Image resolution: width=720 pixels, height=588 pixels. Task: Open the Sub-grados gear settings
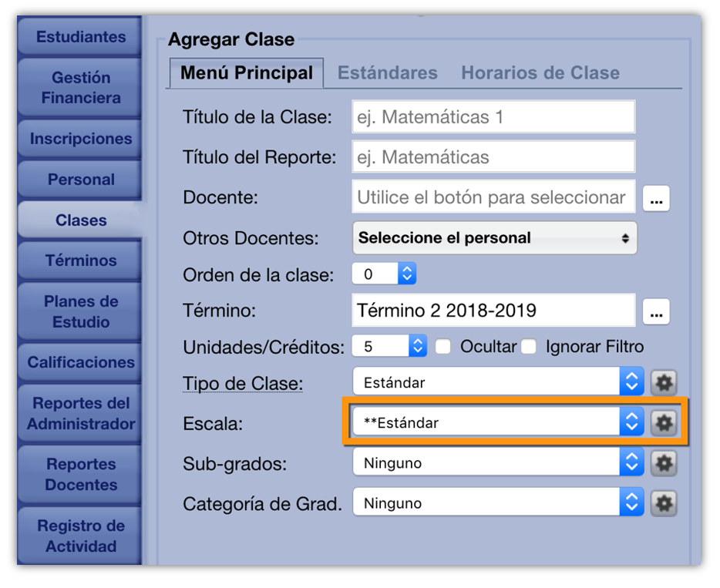point(663,463)
